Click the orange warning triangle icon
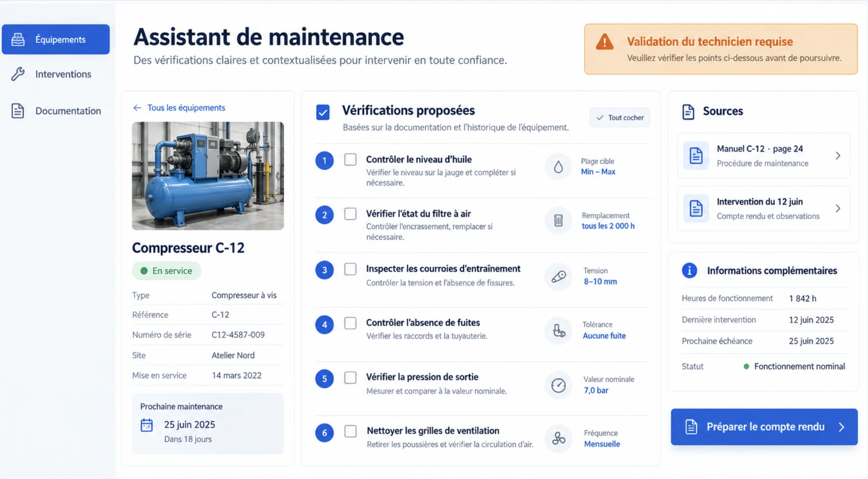868x479 pixels. coord(604,42)
